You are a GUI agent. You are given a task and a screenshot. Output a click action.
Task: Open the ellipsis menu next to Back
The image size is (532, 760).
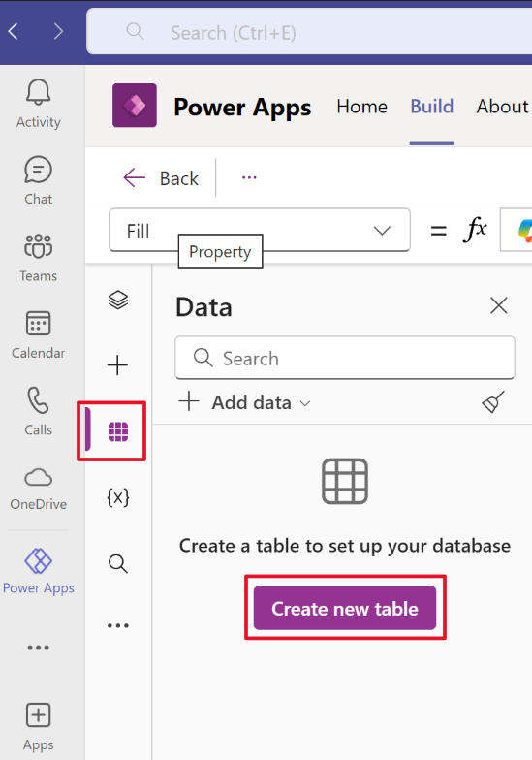pyautogui.click(x=249, y=178)
